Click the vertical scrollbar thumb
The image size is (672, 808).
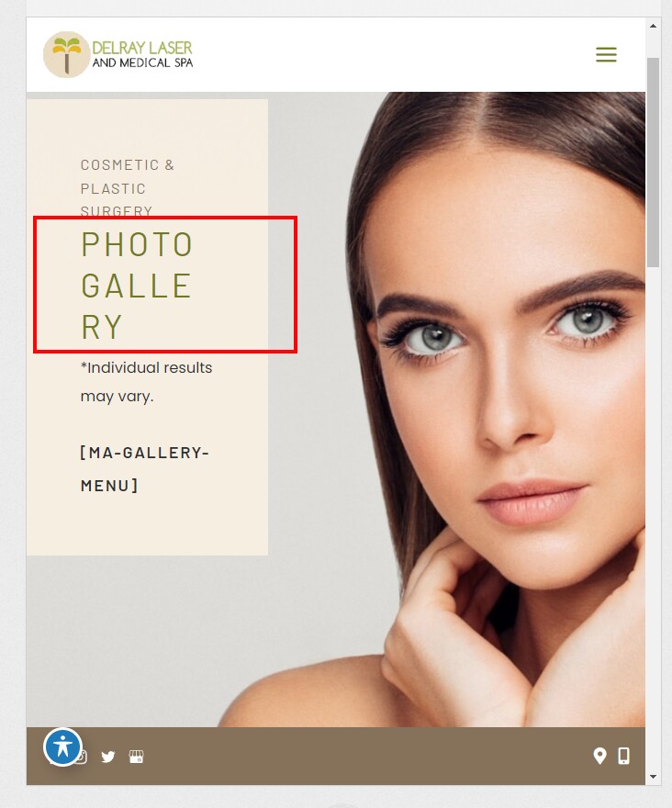653,163
